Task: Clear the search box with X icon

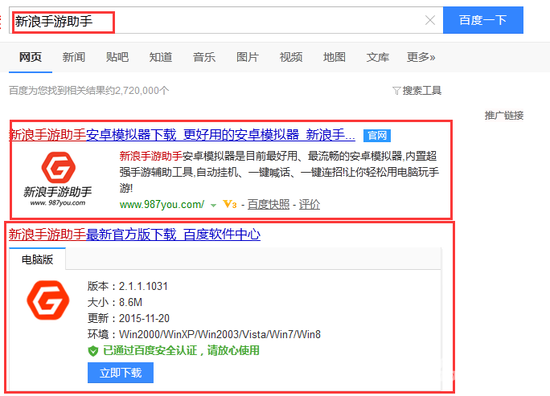Action: [430, 20]
